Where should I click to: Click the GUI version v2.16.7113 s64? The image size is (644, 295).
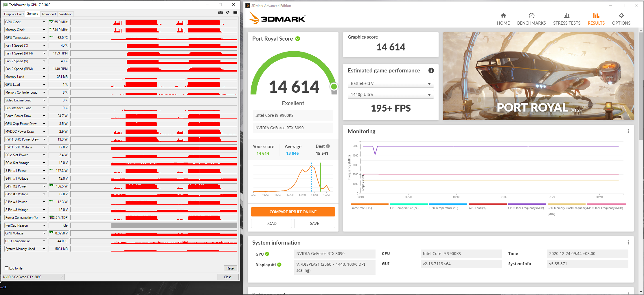pos(461,264)
